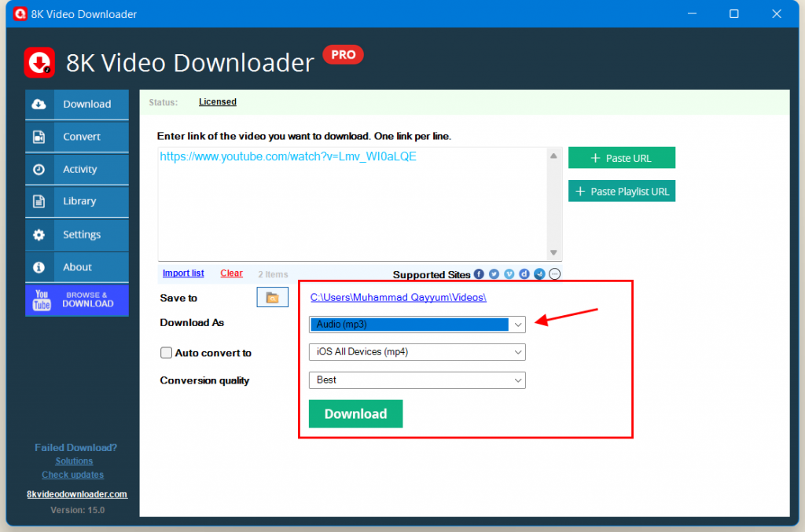
Task: Click the green Download button
Action: click(x=356, y=414)
